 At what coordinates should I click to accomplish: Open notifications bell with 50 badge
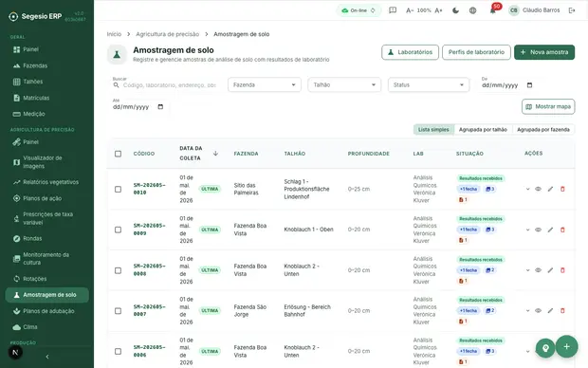493,10
